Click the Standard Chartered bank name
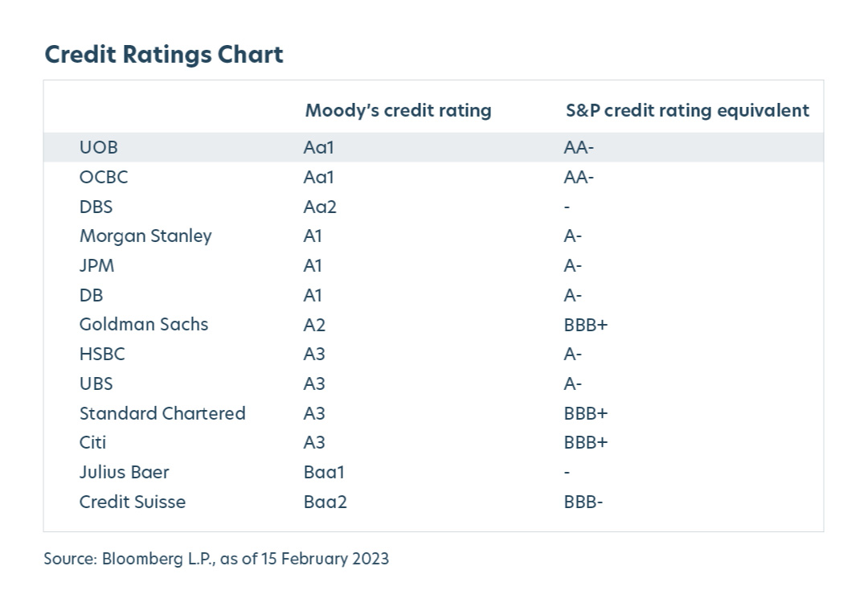868x611 pixels. click(162, 413)
